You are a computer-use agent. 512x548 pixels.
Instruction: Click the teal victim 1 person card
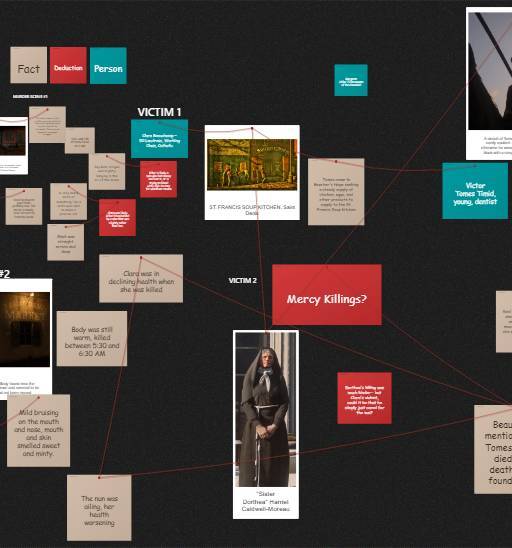(x=159, y=139)
